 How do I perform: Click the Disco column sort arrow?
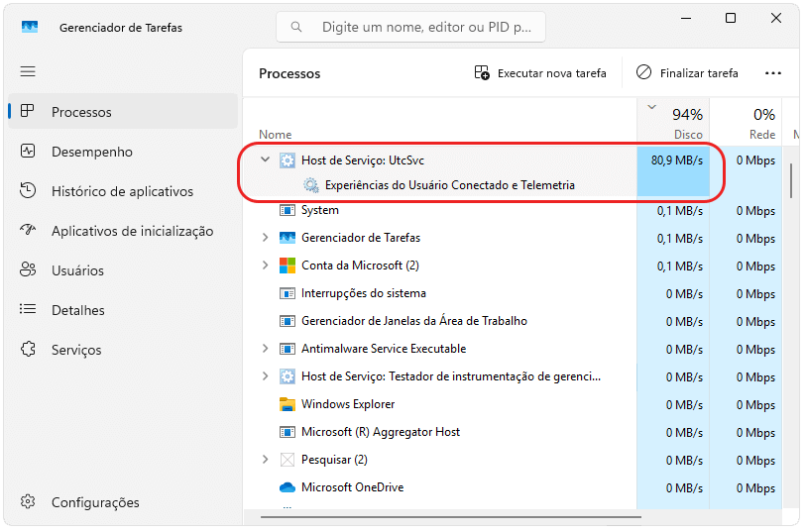(651, 107)
